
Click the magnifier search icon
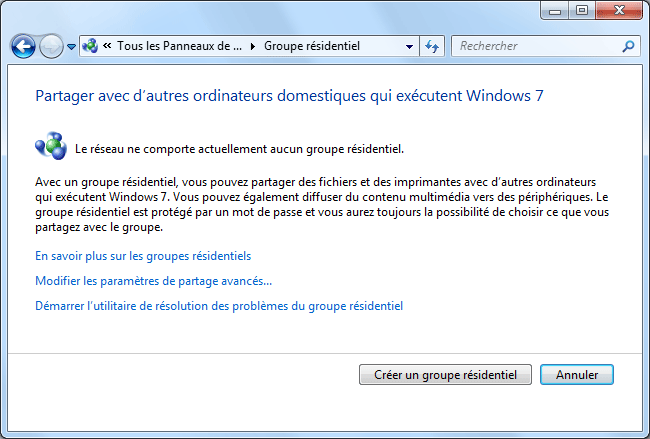pos(628,46)
